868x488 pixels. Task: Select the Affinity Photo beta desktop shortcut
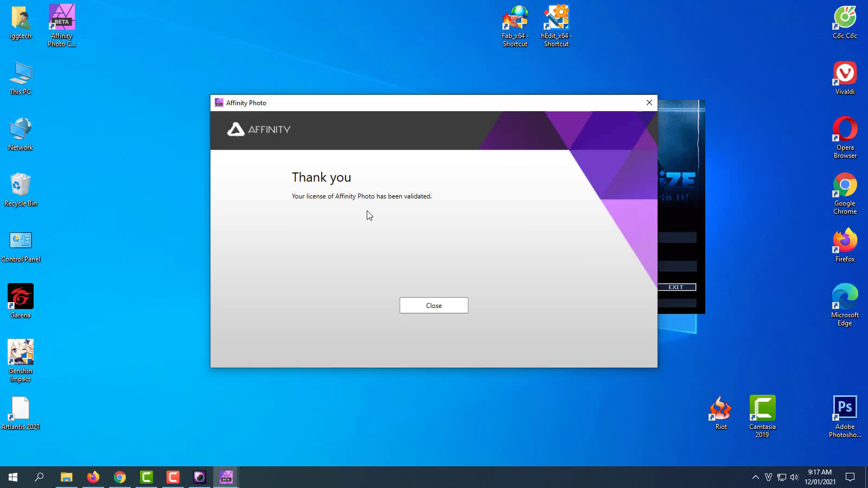61,26
